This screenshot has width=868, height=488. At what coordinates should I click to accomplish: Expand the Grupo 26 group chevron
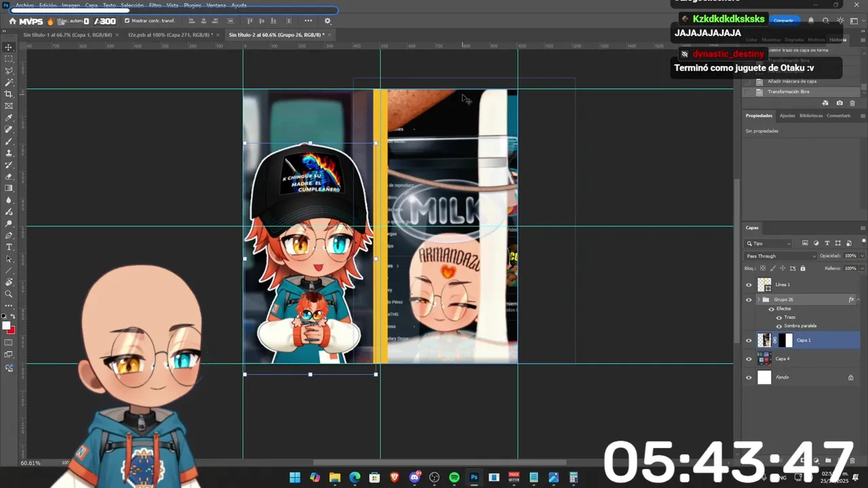click(x=759, y=300)
